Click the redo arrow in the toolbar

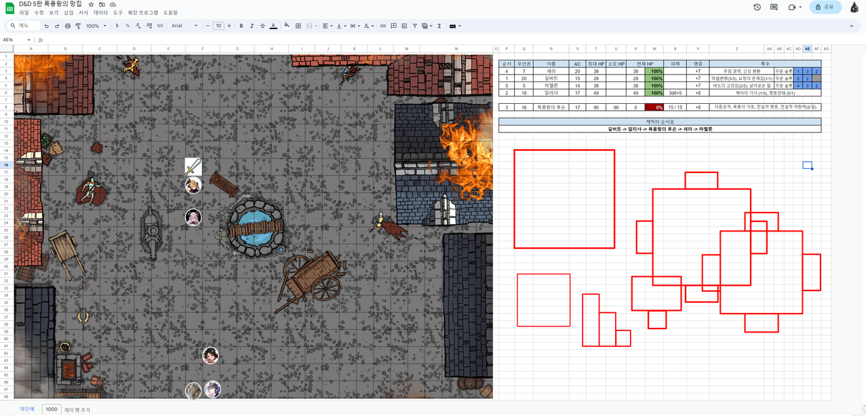point(56,26)
